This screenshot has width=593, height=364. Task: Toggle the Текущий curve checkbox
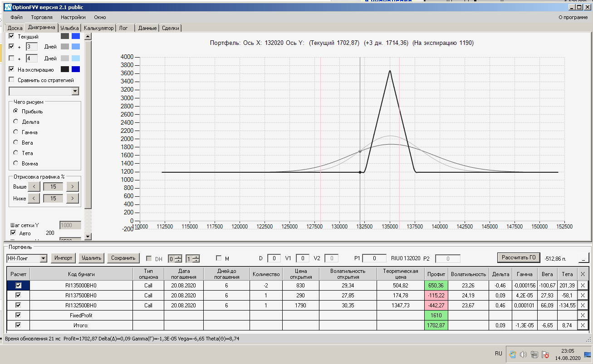(x=12, y=36)
